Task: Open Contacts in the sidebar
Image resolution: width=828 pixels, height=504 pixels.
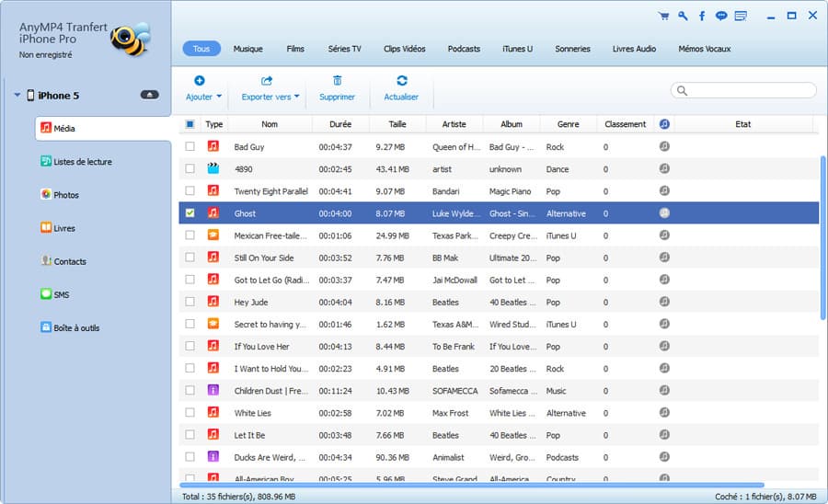Action: pos(63,261)
